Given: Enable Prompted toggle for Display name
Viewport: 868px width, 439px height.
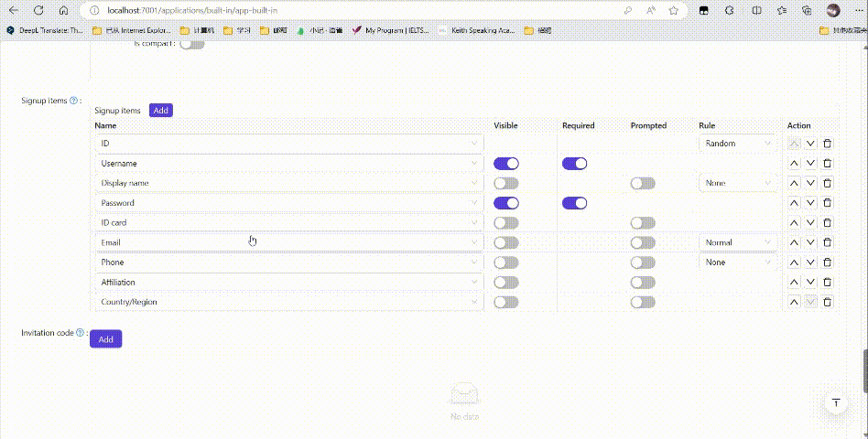Looking at the screenshot, I should point(643,183).
